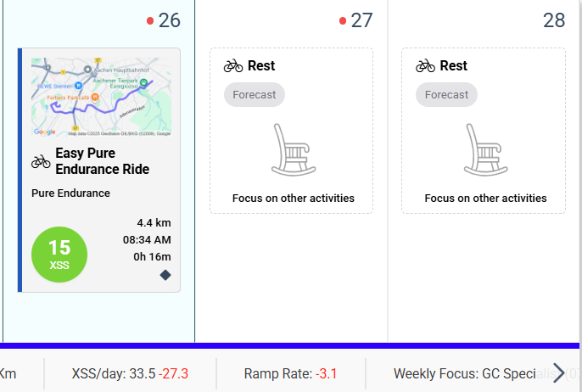This screenshot has width=582, height=392.
Task: Click the bicycle icon on day 27 Rest card
Action: 233,65
